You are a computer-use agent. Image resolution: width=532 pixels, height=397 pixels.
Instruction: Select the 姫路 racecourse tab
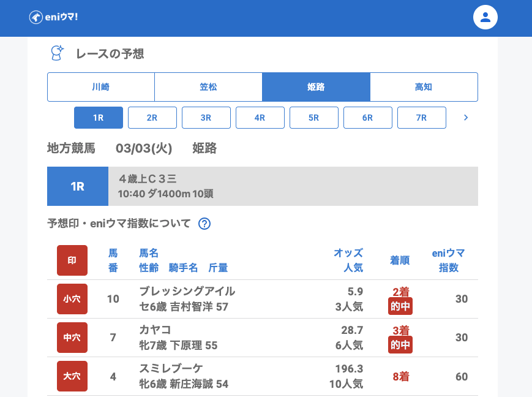click(x=316, y=87)
